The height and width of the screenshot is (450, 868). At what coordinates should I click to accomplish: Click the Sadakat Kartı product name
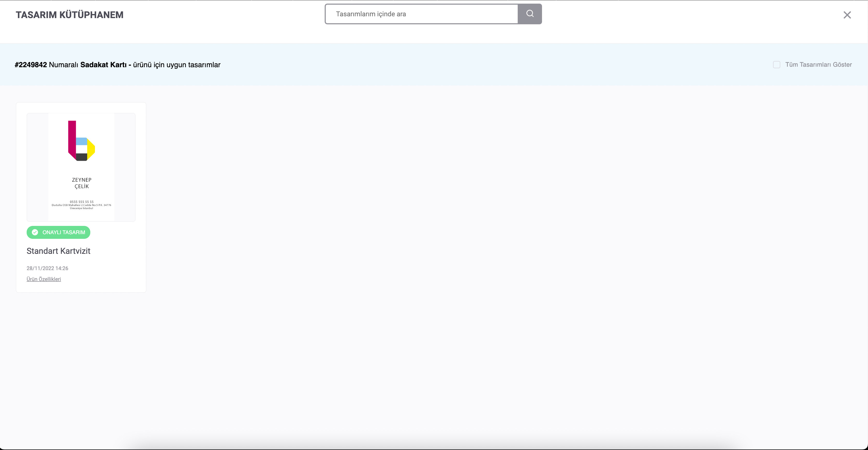(103, 65)
